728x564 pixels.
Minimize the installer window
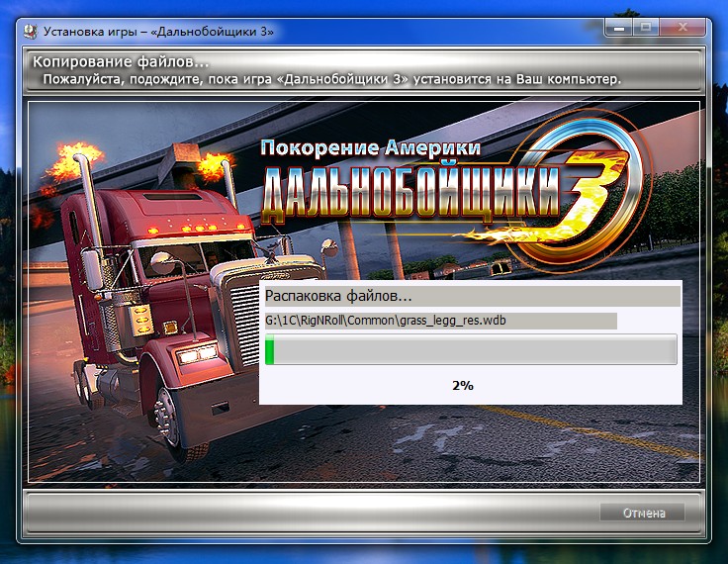pos(618,28)
